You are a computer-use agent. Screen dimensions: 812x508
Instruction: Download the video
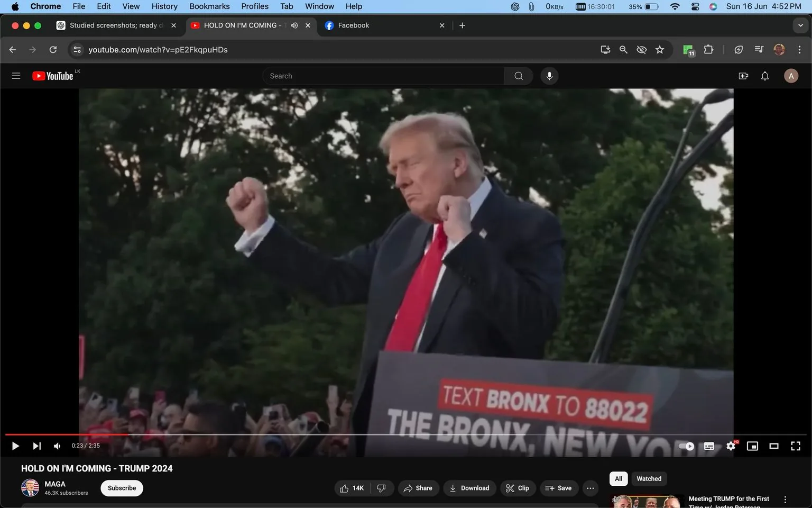tap(469, 488)
